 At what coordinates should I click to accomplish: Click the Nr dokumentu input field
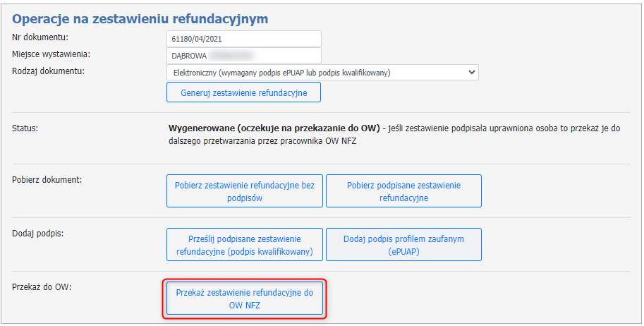click(x=243, y=39)
